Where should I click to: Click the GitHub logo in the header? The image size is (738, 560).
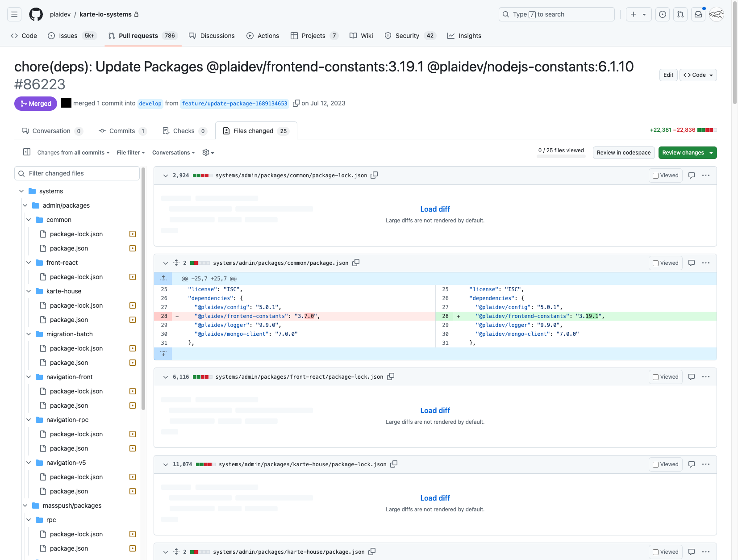36,14
